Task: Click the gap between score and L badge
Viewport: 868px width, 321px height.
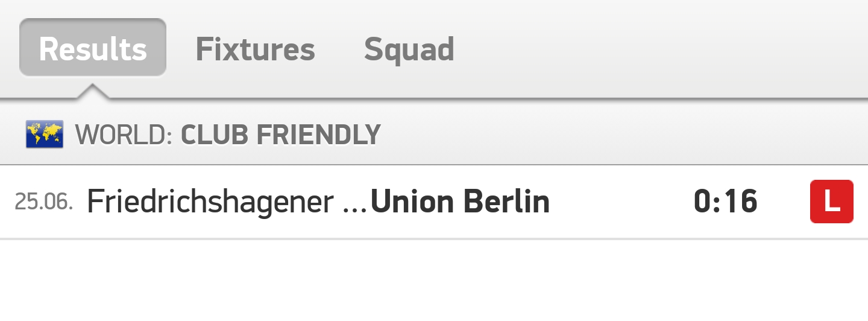Action: tap(784, 202)
